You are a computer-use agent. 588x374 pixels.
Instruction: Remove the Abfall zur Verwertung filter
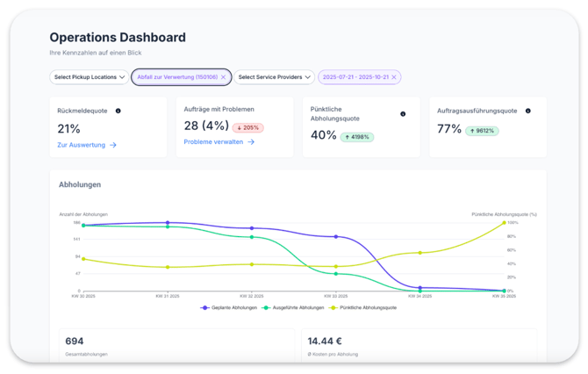tap(224, 77)
